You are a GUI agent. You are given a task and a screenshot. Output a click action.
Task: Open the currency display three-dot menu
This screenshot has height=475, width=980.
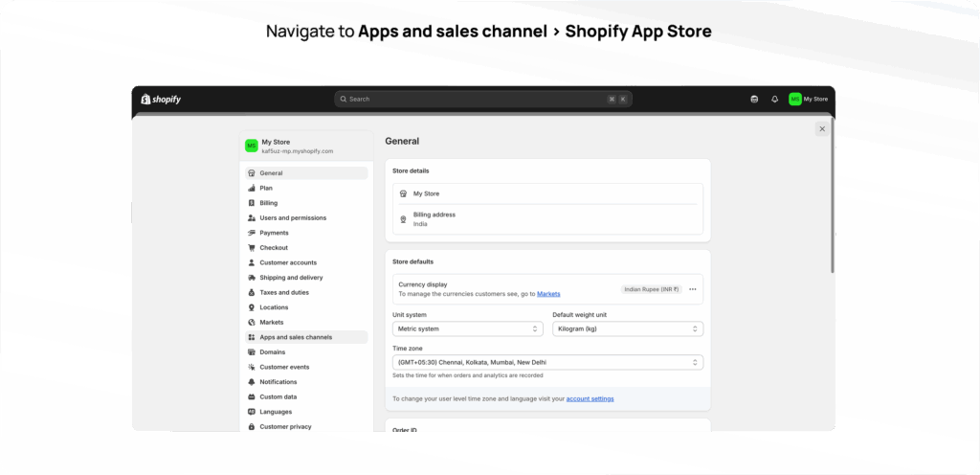click(x=693, y=289)
